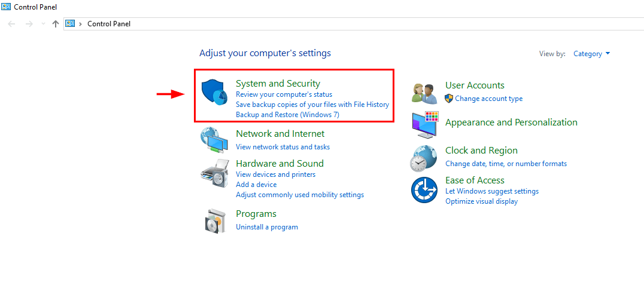Open View devices and printers link
This screenshot has width=644, height=282.
(275, 174)
